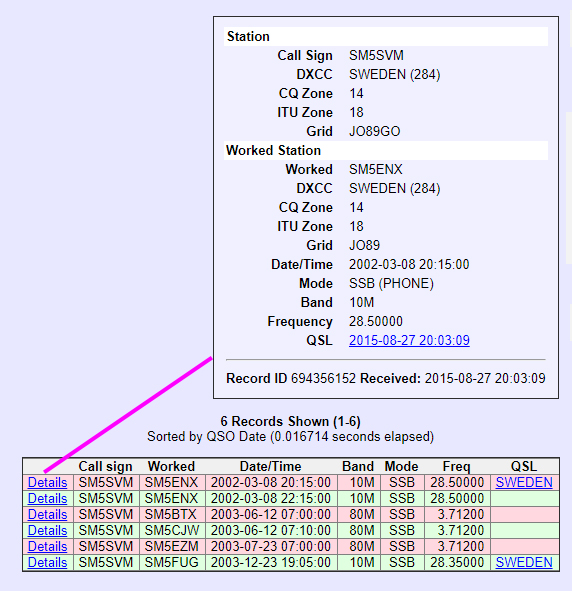Open Details link for SM5CJW record
572x591 pixels.
[x=47, y=530]
